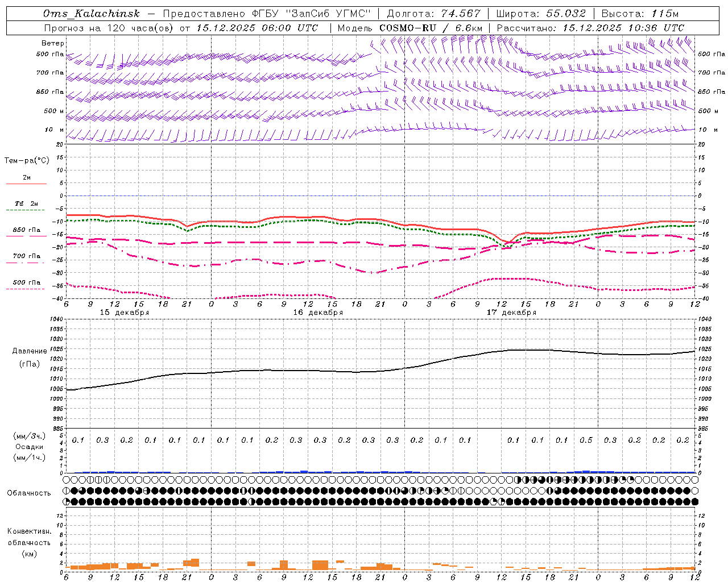Click the "Осадки" precipitation label
This screenshot has height=582, width=728.
click(x=30, y=447)
